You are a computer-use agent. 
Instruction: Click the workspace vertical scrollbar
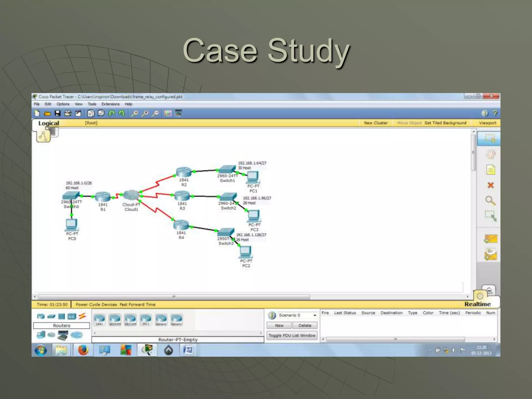click(473, 152)
